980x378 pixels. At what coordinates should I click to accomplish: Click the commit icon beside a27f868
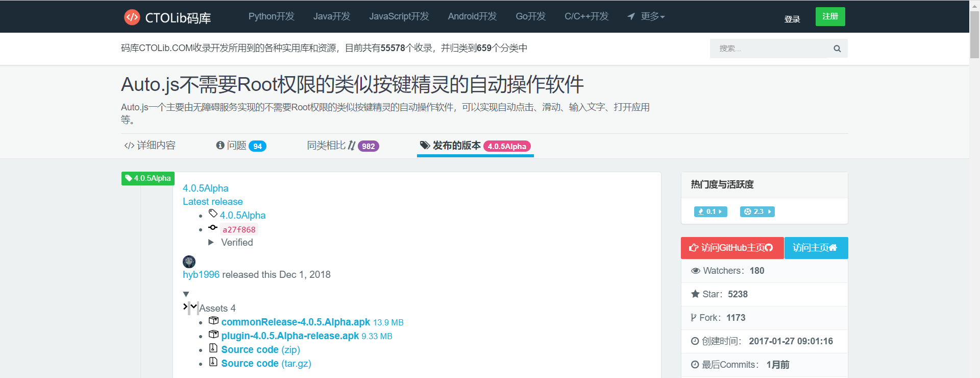pos(213,228)
